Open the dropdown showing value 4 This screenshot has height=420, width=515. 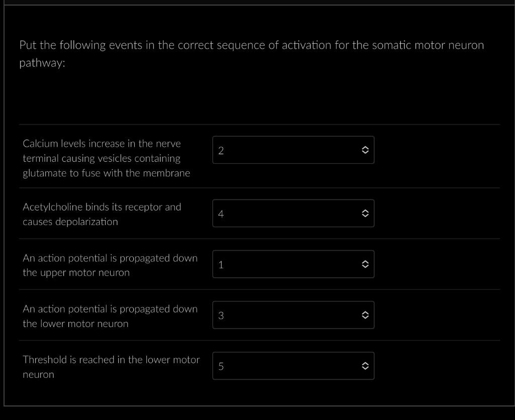coord(293,213)
